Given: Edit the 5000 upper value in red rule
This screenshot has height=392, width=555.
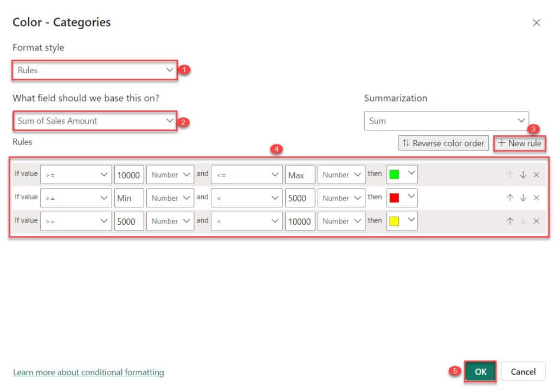Looking at the screenshot, I should click(x=300, y=198).
